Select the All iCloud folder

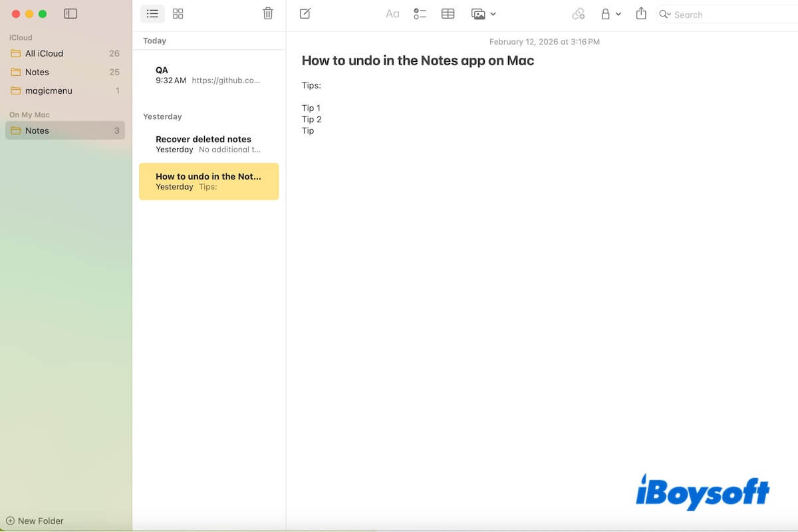pyautogui.click(x=45, y=53)
